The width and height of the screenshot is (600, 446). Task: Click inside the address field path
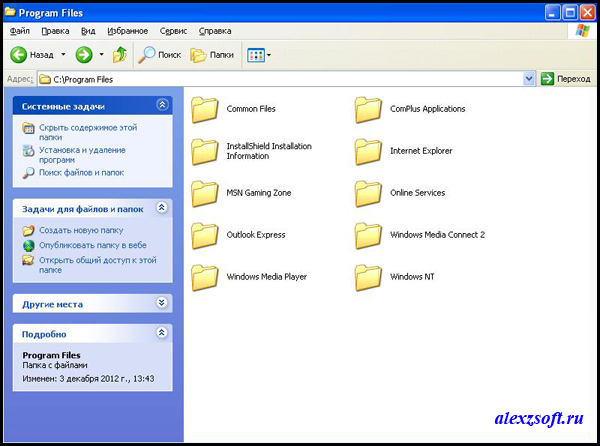click(x=280, y=78)
